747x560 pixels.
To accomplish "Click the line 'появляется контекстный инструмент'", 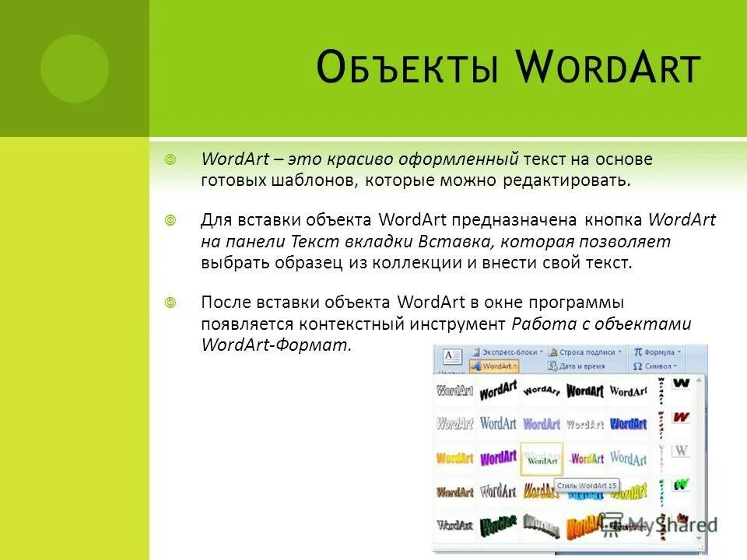I will pos(353,324).
